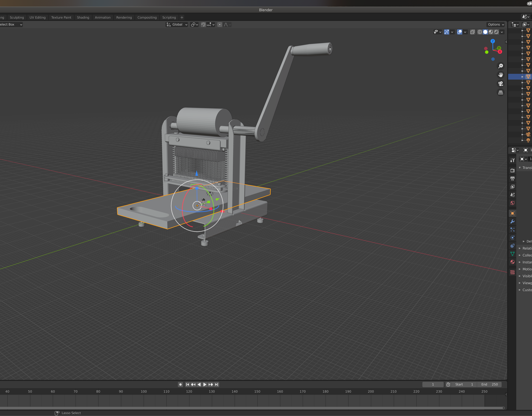Toggle the camera view icon

[501, 83]
